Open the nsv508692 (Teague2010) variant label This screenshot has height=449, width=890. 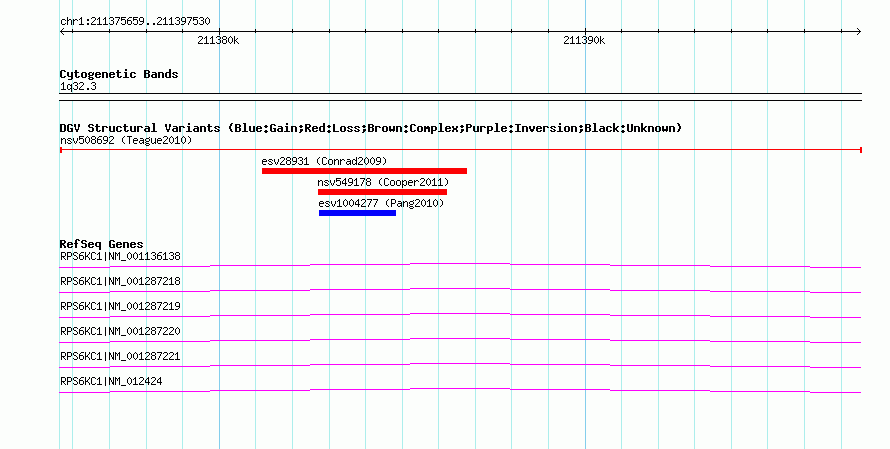(x=126, y=140)
